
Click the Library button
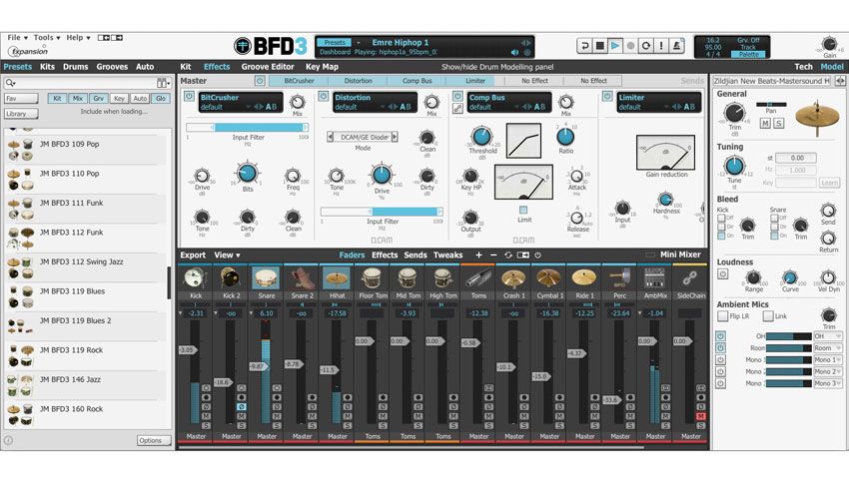[x=21, y=114]
